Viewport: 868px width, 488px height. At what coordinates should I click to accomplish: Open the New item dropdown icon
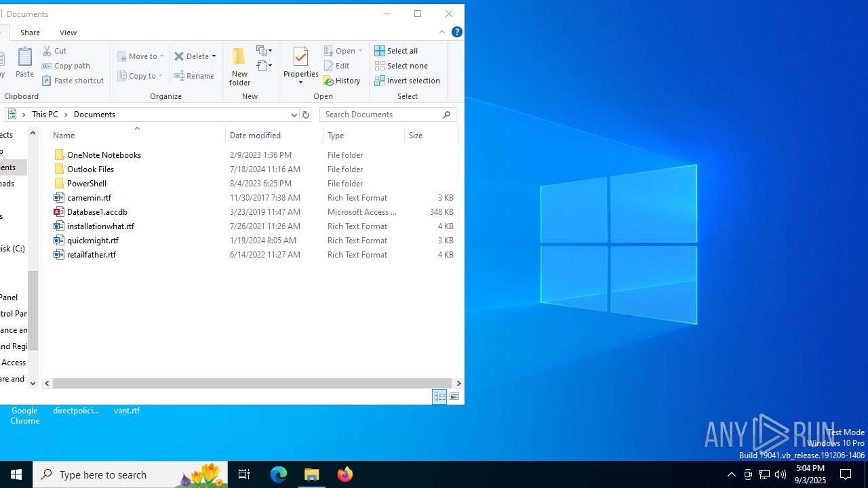click(x=264, y=51)
